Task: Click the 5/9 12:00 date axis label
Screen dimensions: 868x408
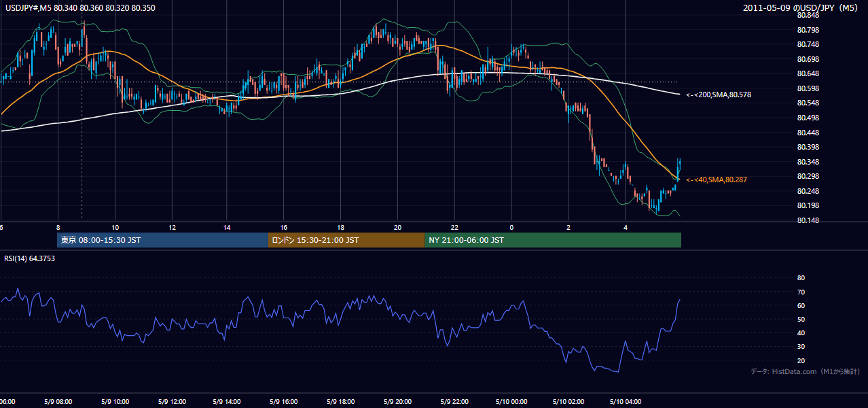Action: [171, 401]
